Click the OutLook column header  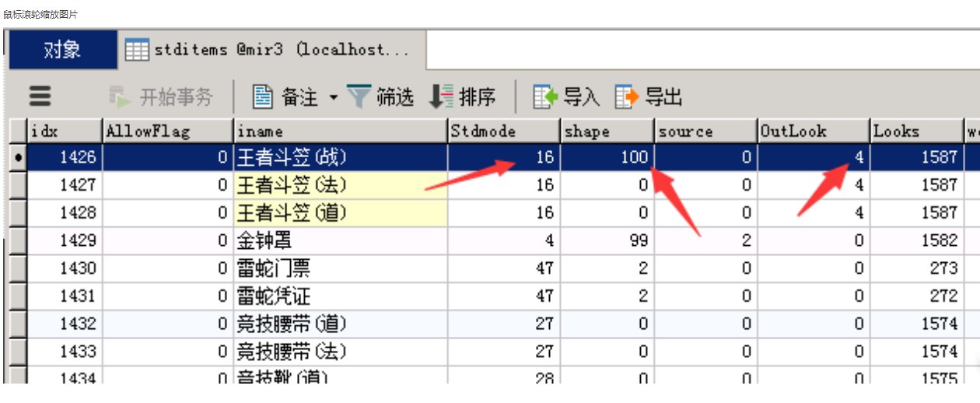[x=813, y=131]
